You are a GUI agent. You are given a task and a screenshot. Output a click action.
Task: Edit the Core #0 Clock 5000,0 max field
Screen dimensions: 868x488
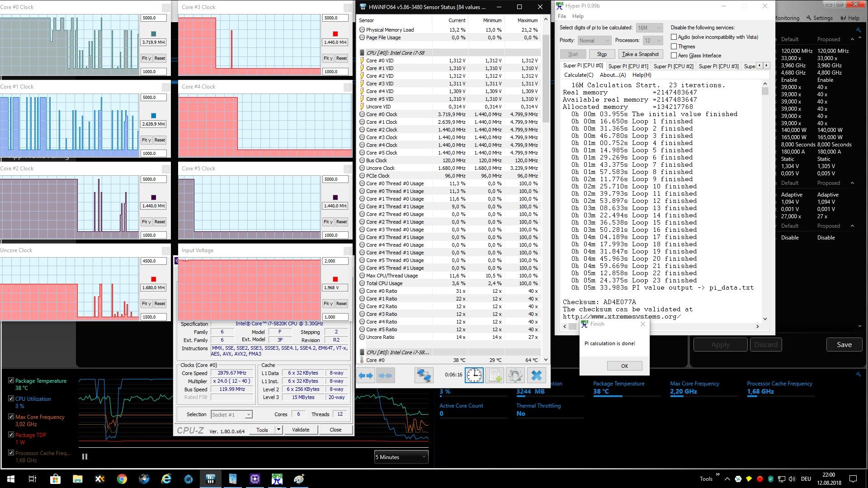(153, 18)
